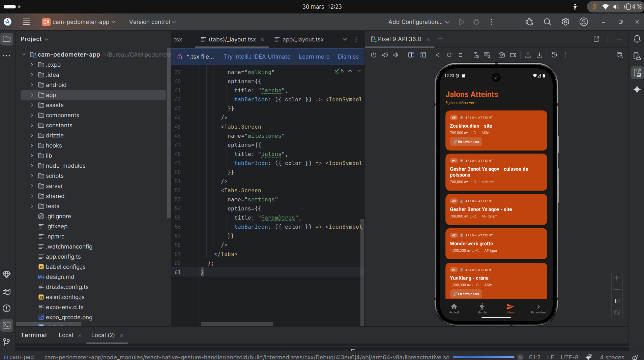Toggle the Project tool window button
The width and height of the screenshot is (644, 360).
tap(7, 39)
